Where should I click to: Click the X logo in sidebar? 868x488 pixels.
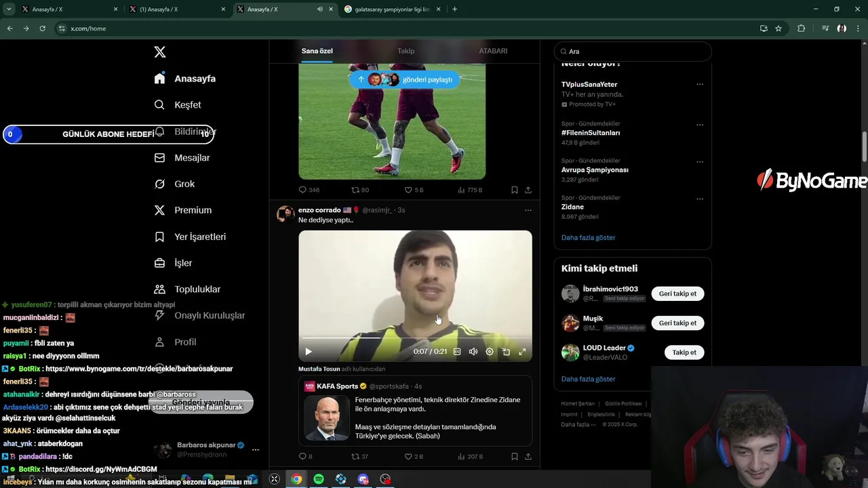coord(160,52)
